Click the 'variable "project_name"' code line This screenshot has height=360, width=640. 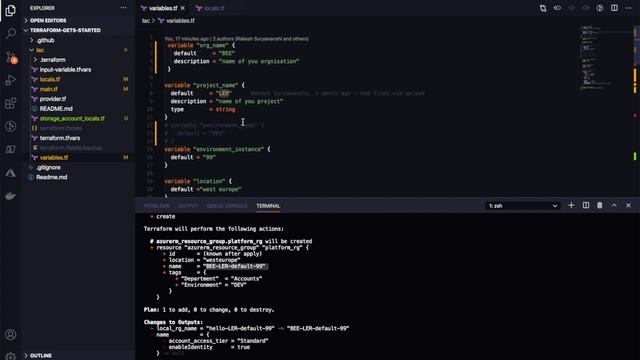204,85
